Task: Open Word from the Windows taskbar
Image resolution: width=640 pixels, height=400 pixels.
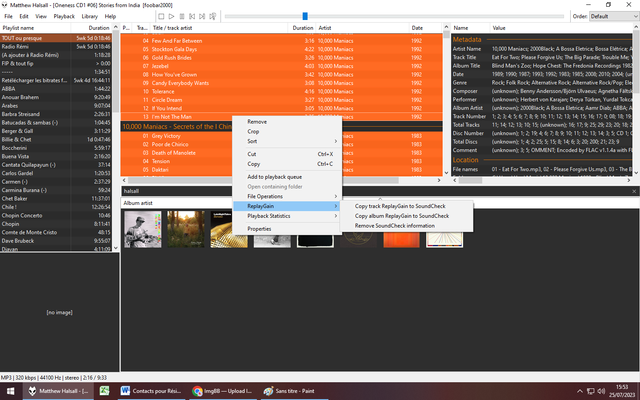Action: pos(151,391)
